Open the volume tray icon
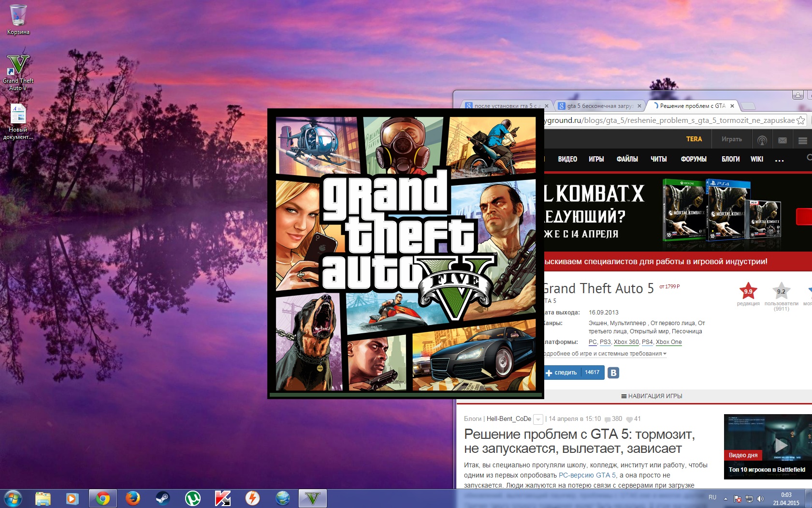The height and width of the screenshot is (508, 812). [x=760, y=499]
